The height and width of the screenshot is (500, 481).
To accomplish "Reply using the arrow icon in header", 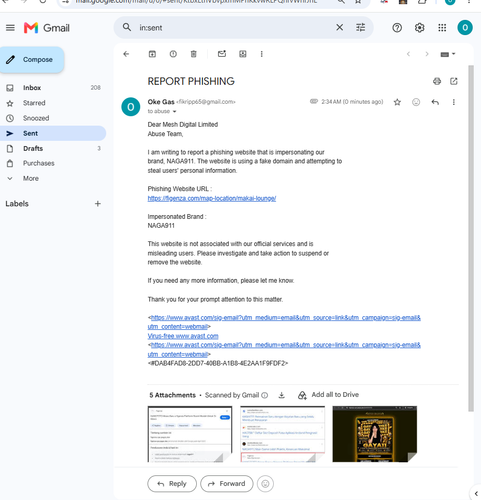I will click(435, 102).
